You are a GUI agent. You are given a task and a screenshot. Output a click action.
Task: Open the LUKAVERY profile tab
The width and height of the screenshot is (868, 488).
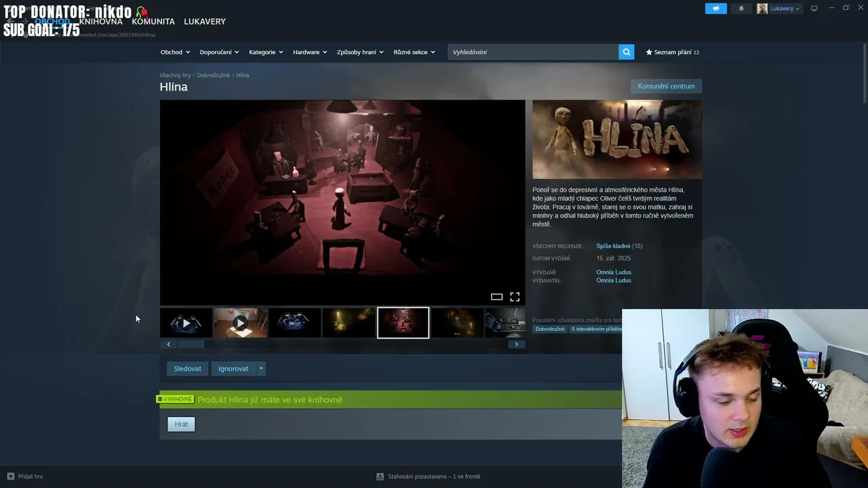pos(205,22)
